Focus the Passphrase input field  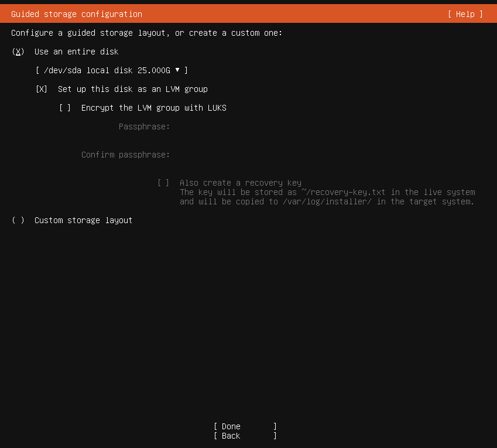coord(263,126)
